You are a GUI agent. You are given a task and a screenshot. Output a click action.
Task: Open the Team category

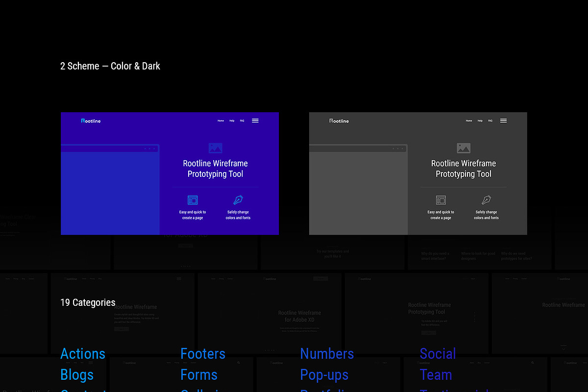436,375
